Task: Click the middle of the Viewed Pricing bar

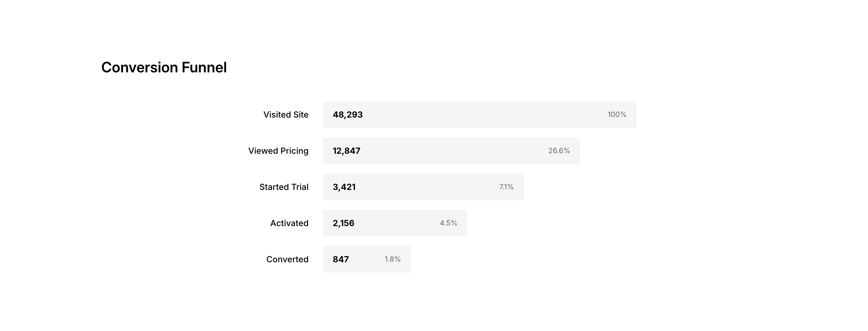Action: pyautogui.click(x=451, y=151)
